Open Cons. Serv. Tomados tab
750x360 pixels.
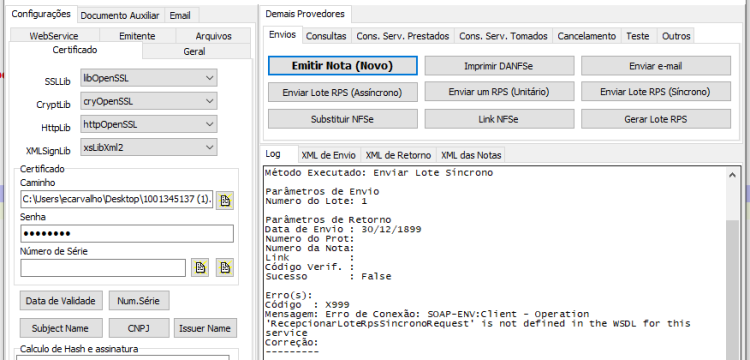[503, 36]
